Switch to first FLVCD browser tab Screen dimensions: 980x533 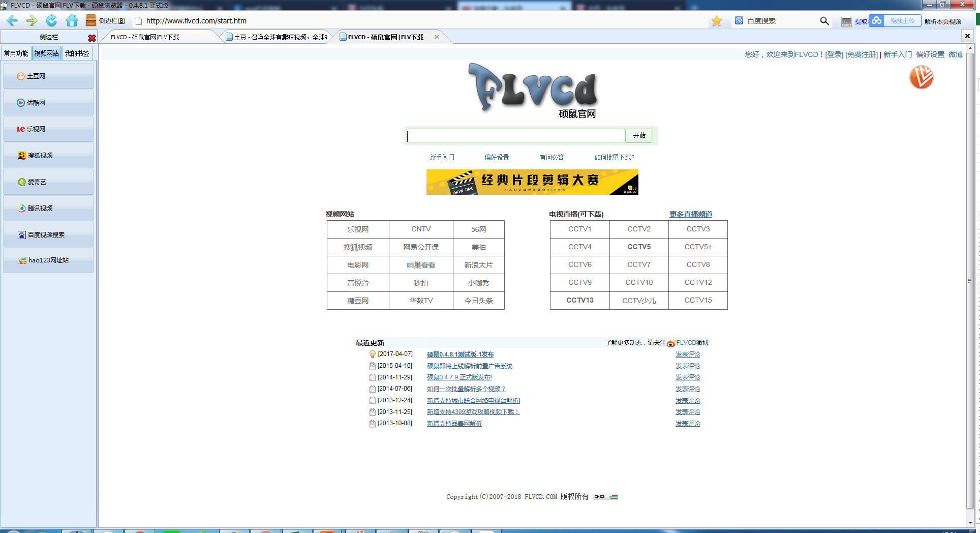[x=158, y=37]
